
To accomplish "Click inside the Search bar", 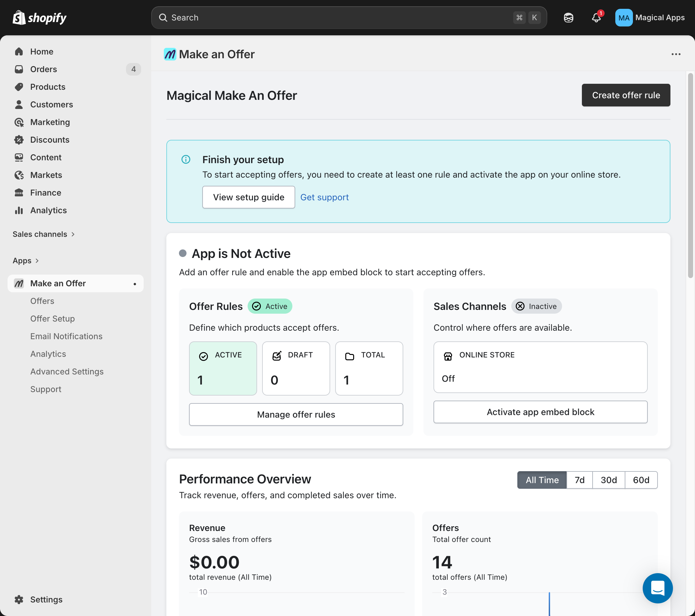I will tap(340, 17).
